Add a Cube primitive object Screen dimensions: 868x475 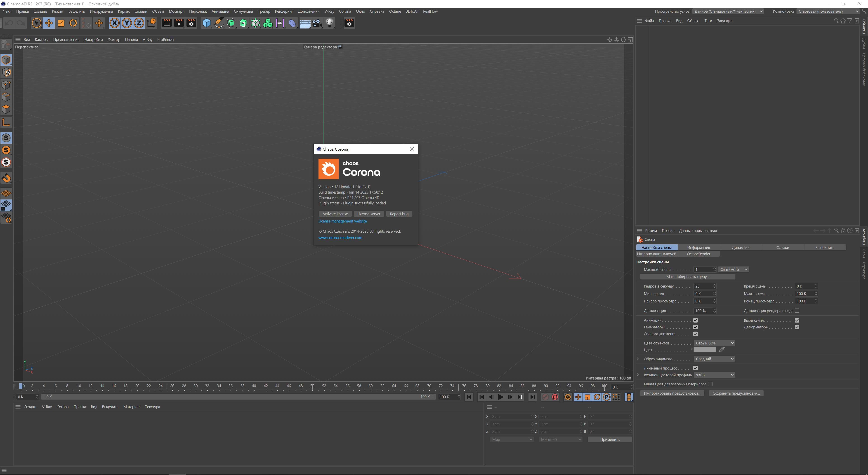pyautogui.click(x=207, y=23)
